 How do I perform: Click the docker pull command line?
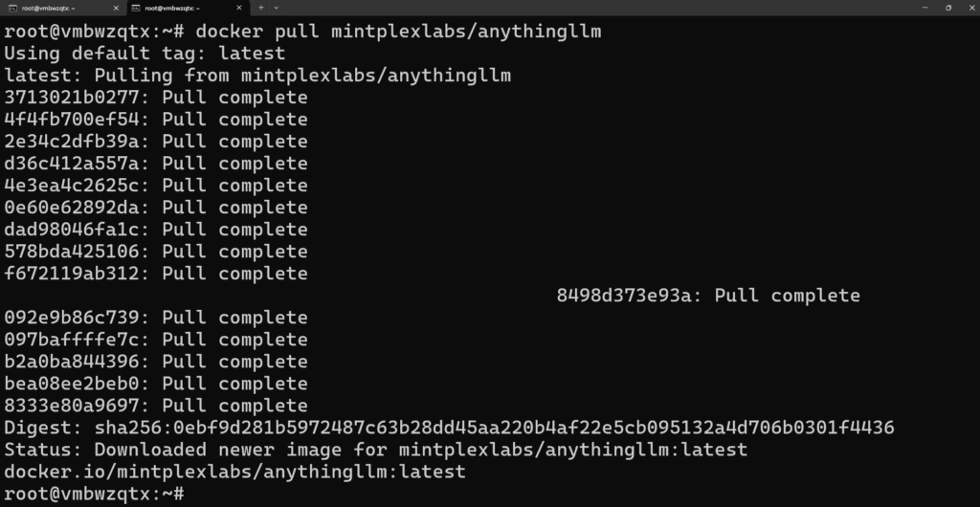pos(302,32)
